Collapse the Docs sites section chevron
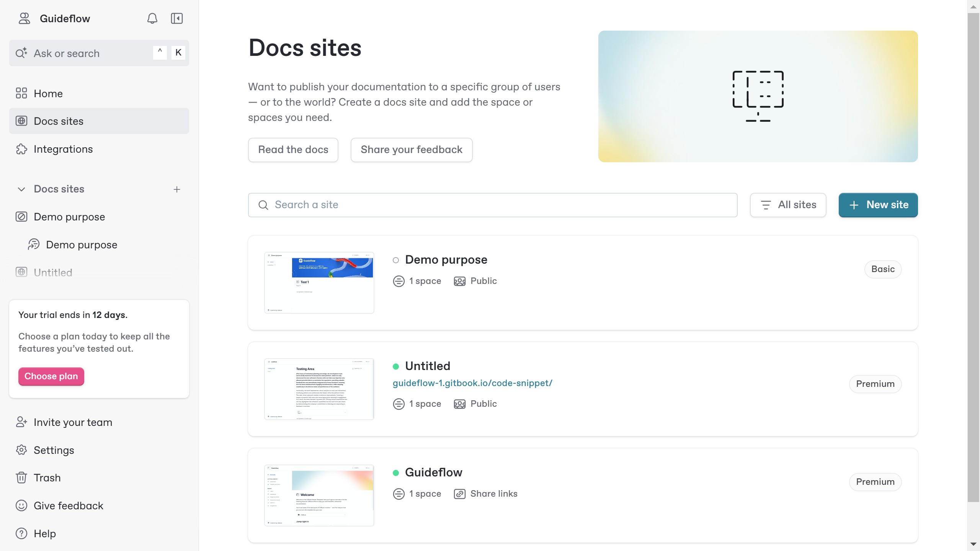The image size is (980, 551). tap(21, 189)
